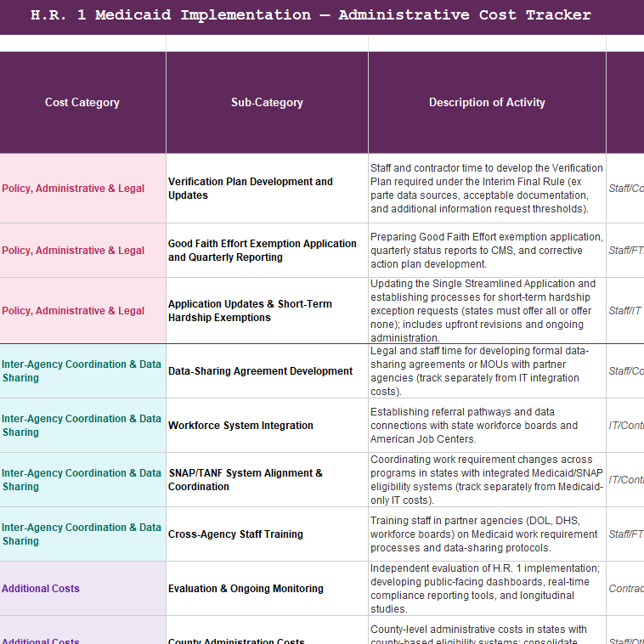Select description starting 'Updating the Single Streamlined'

(487, 310)
